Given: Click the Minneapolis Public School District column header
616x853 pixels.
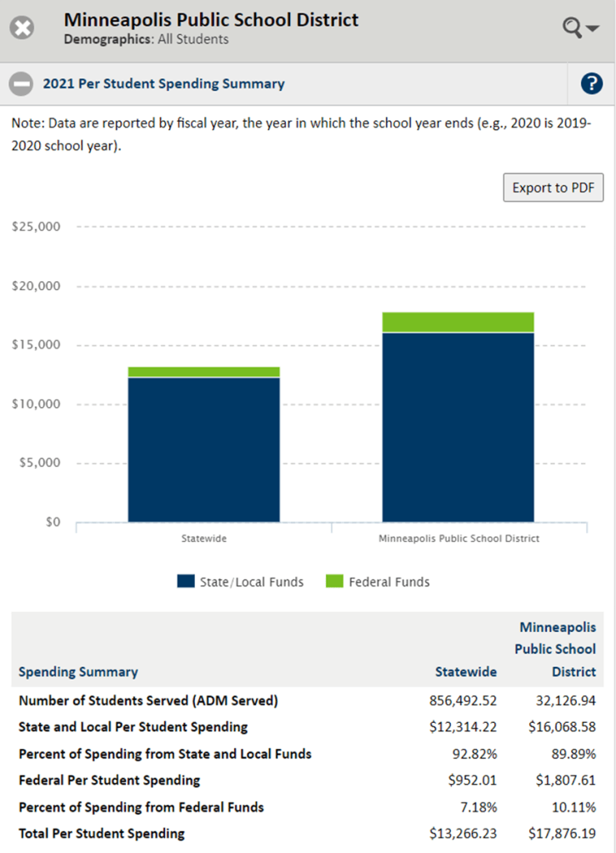Looking at the screenshot, I should click(558, 649).
